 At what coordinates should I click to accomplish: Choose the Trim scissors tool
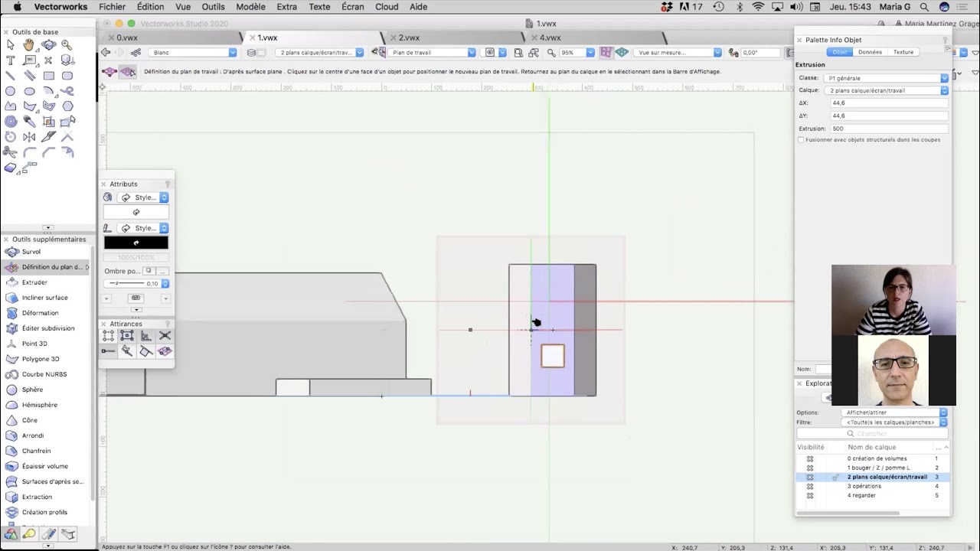[x=10, y=152]
